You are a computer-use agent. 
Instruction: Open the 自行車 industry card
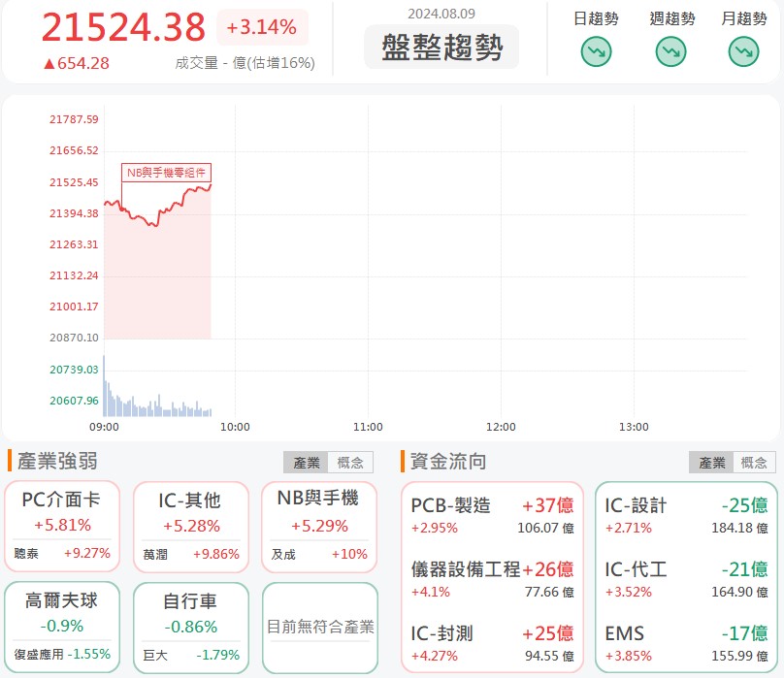tap(191, 628)
